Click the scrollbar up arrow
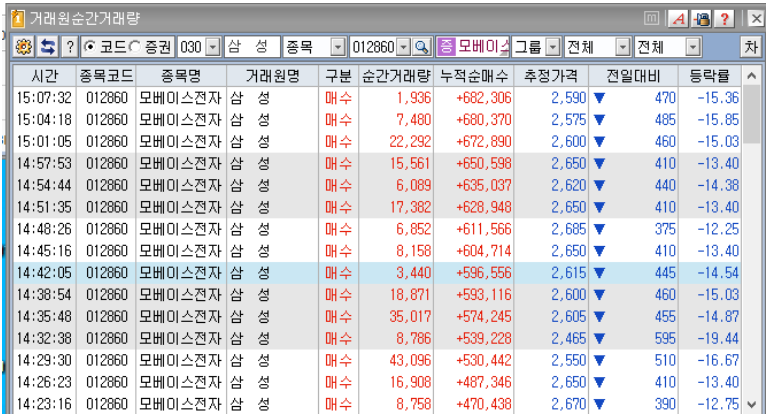768x418 pixels. coord(751,75)
